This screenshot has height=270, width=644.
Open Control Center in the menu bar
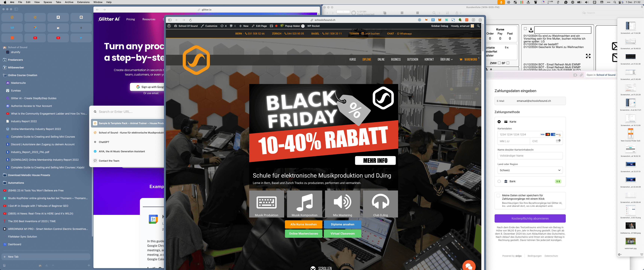click(x=620, y=2)
